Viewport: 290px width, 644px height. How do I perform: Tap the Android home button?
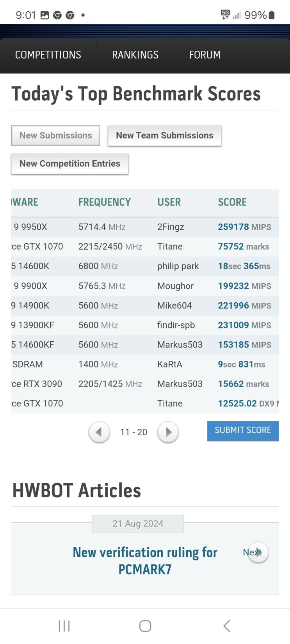[x=145, y=626]
